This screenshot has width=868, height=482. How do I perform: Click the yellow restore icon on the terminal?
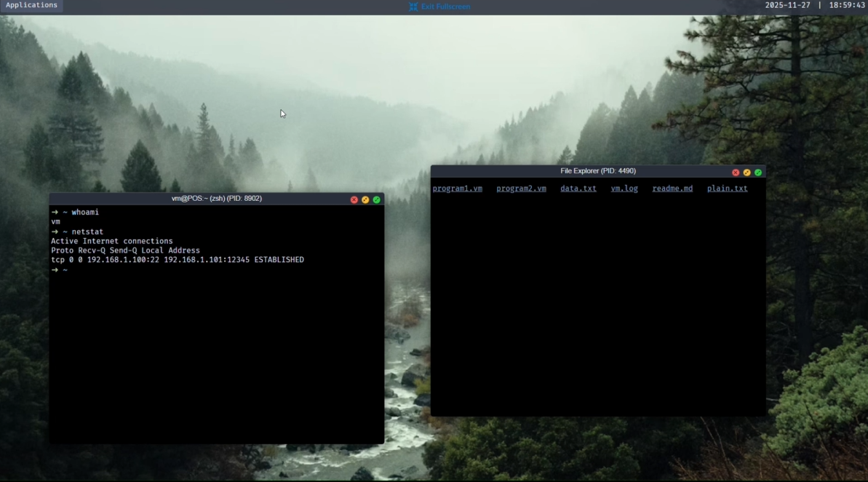coord(365,199)
